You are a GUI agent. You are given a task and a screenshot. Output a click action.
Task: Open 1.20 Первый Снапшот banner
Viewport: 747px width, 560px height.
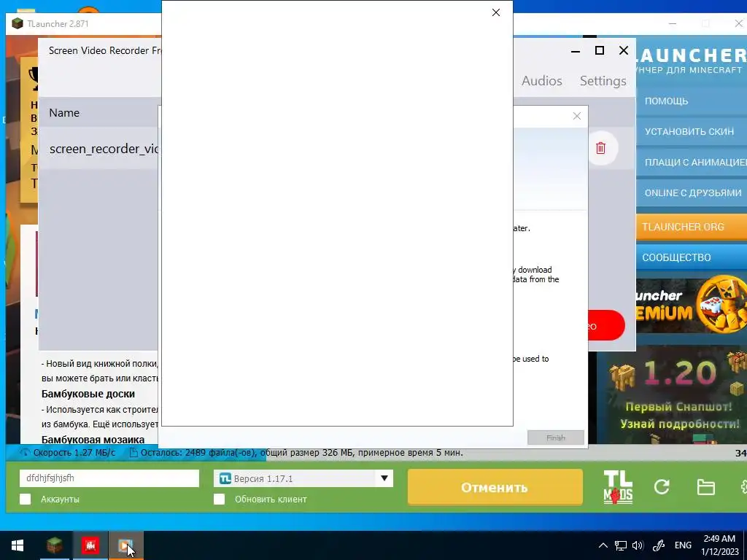pyautogui.click(x=672, y=395)
